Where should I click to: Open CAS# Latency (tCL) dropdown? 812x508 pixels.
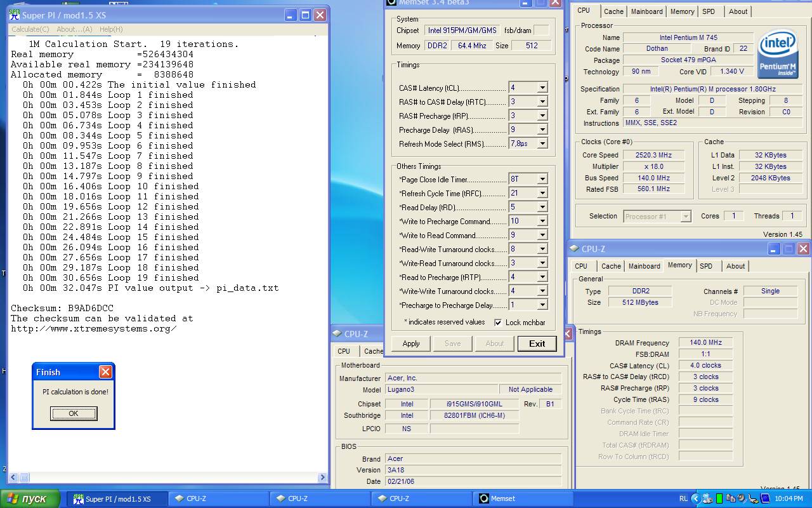pyautogui.click(x=542, y=88)
